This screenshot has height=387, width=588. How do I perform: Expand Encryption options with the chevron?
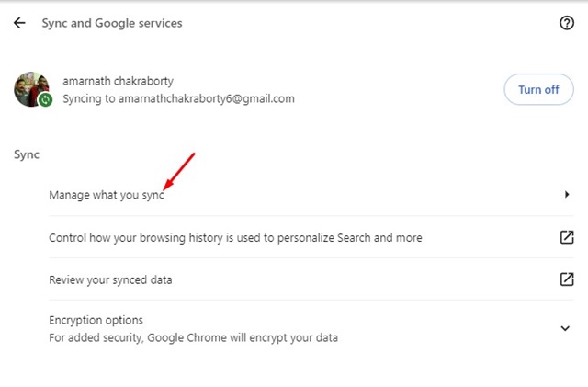click(x=566, y=328)
